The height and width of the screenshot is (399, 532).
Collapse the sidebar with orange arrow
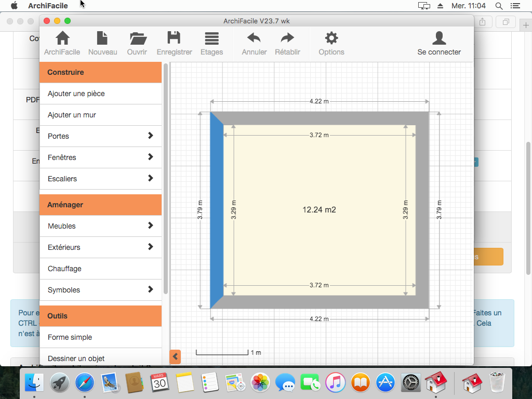pyautogui.click(x=176, y=356)
